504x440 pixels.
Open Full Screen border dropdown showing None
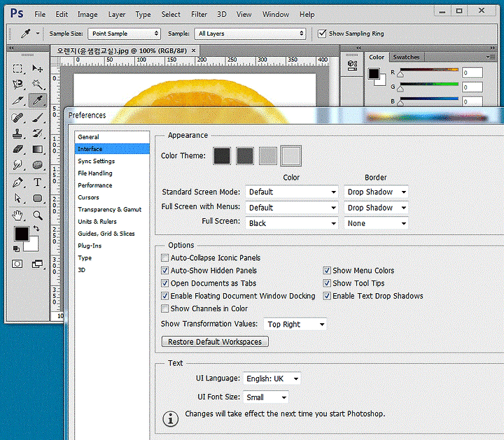pos(376,223)
